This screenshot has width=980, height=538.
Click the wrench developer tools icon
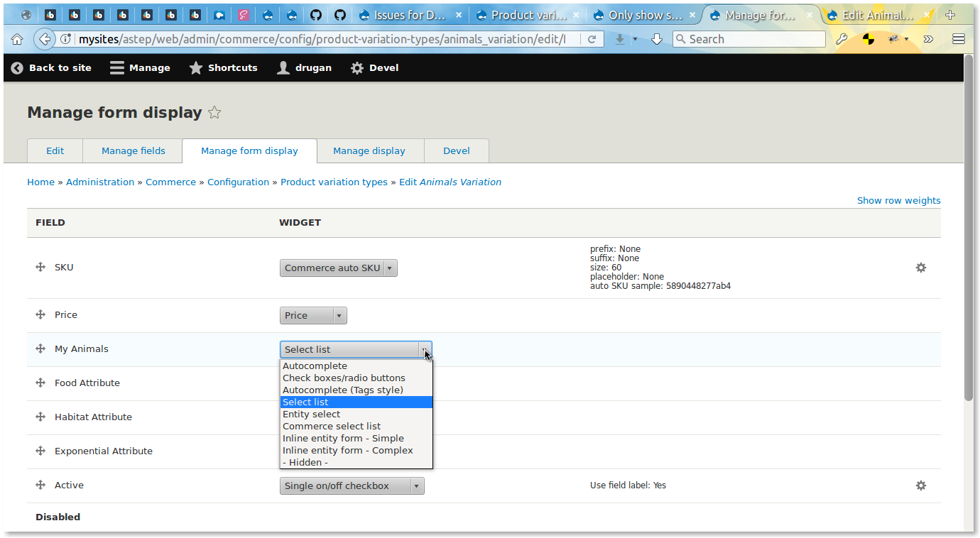(x=842, y=39)
